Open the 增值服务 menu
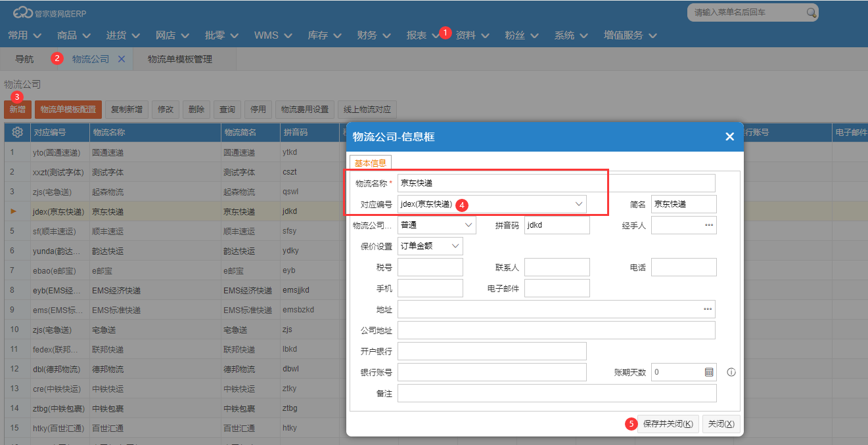 pos(630,35)
